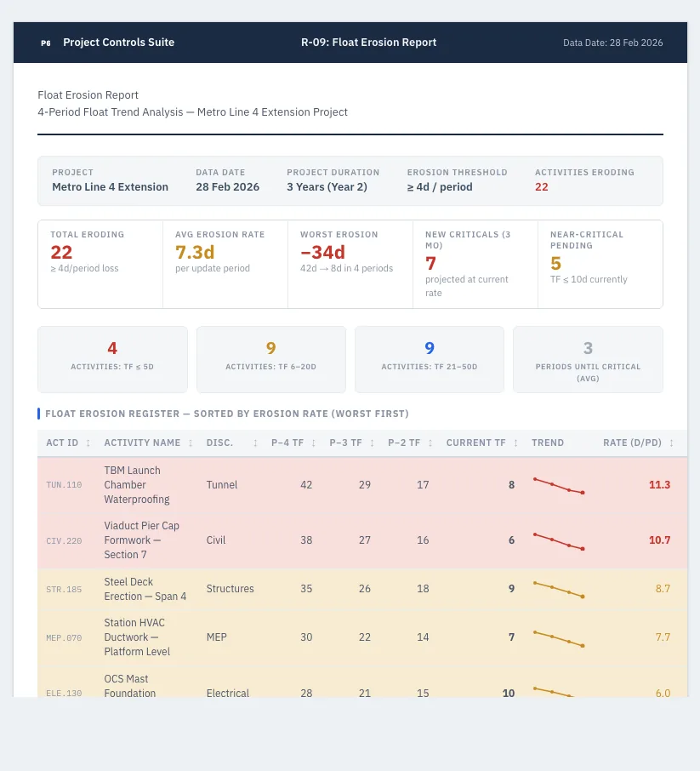This screenshot has height=771, width=700.
Task: Select the Activities TF ≤ 5D card
Action: (112, 359)
